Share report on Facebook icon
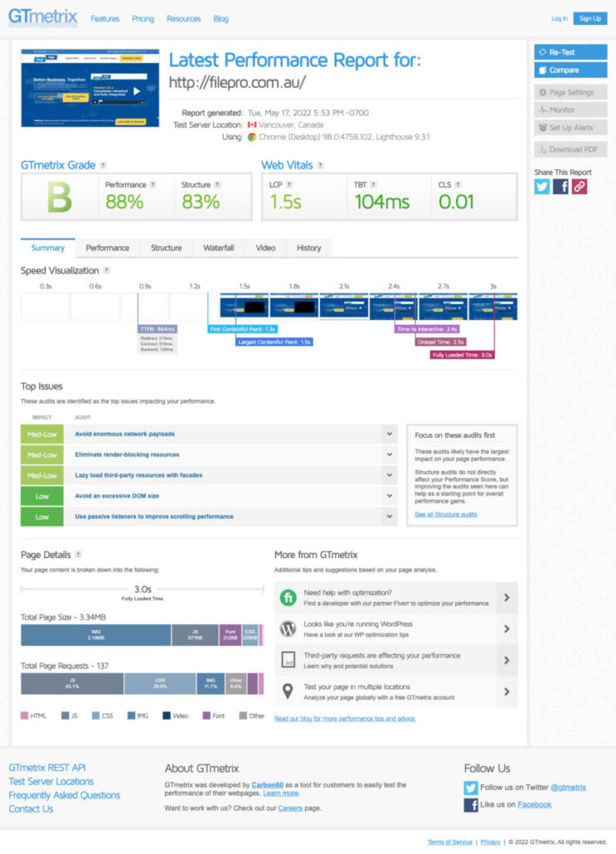 (x=560, y=186)
